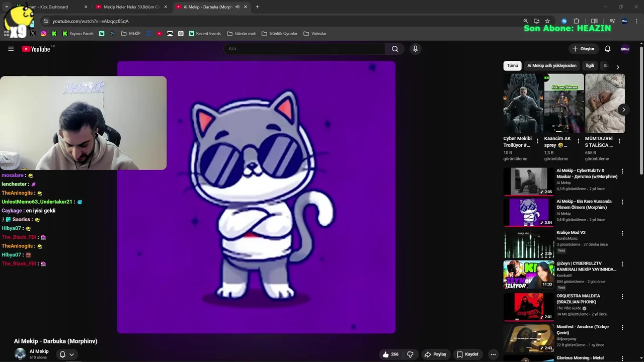Click the Kaydet save button

[467, 354]
